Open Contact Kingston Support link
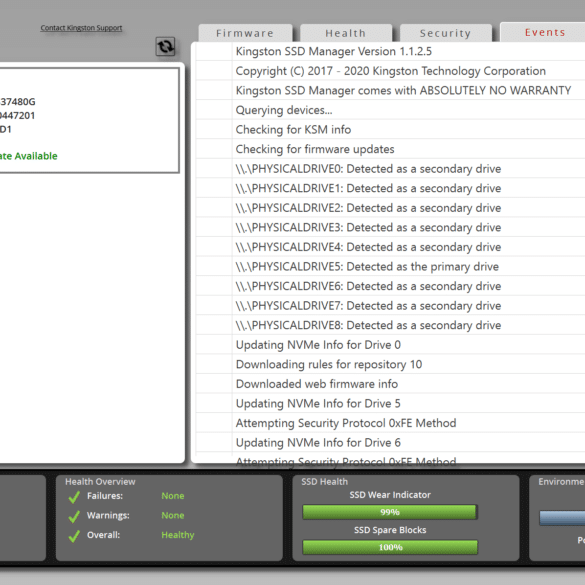585x585 pixels. [81, 28]
